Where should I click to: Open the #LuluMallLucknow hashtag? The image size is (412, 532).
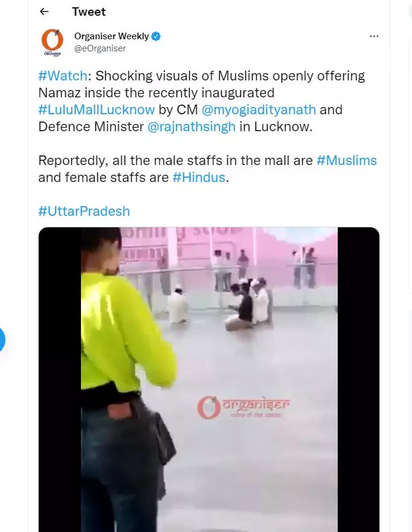tap(97, 109)
